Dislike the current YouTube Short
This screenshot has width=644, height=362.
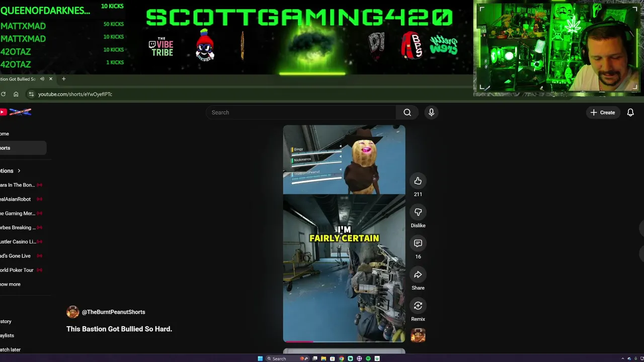418,212
